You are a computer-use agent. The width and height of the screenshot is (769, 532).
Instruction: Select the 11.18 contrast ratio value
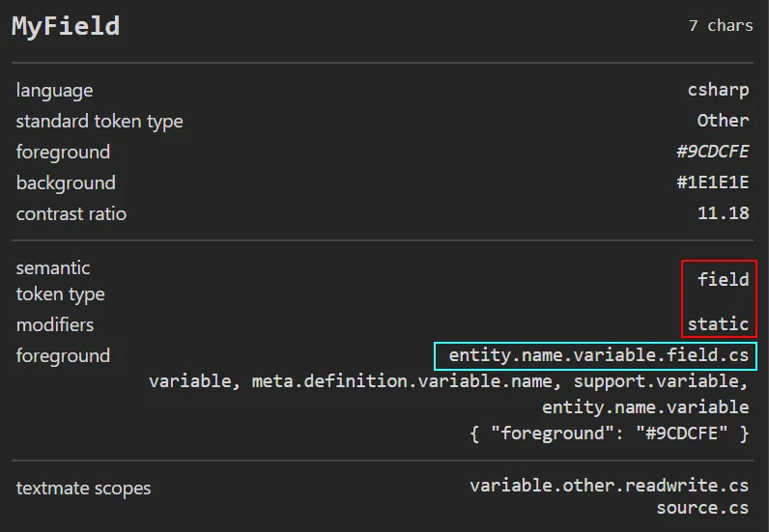(x=723, y=213)
